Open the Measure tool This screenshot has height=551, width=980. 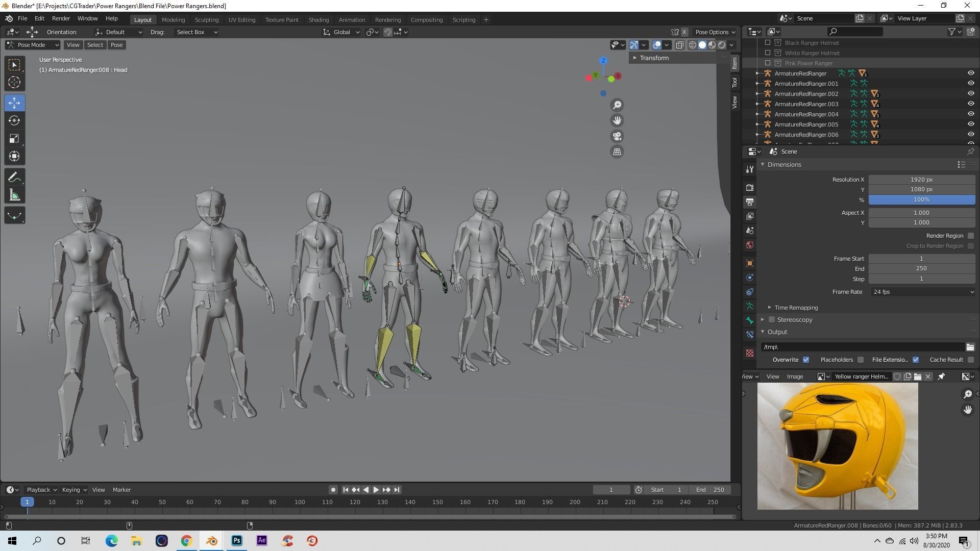(x=14, y=194)
